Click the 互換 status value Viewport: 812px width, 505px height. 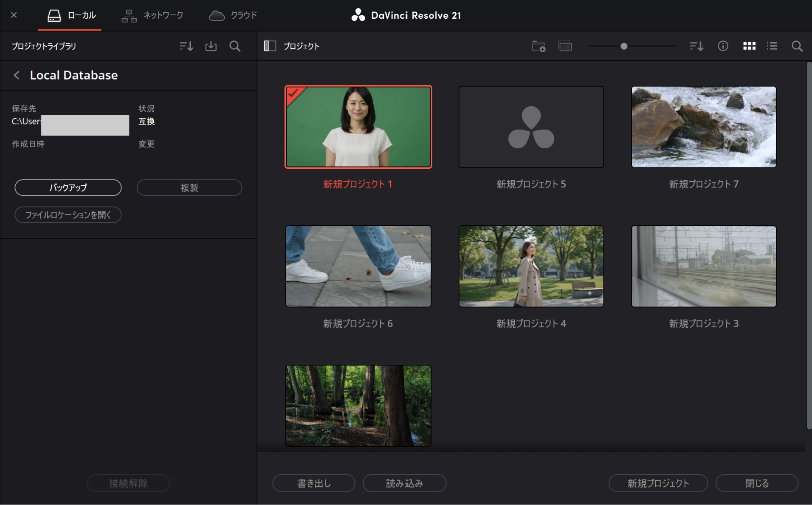tap(147, 121)
